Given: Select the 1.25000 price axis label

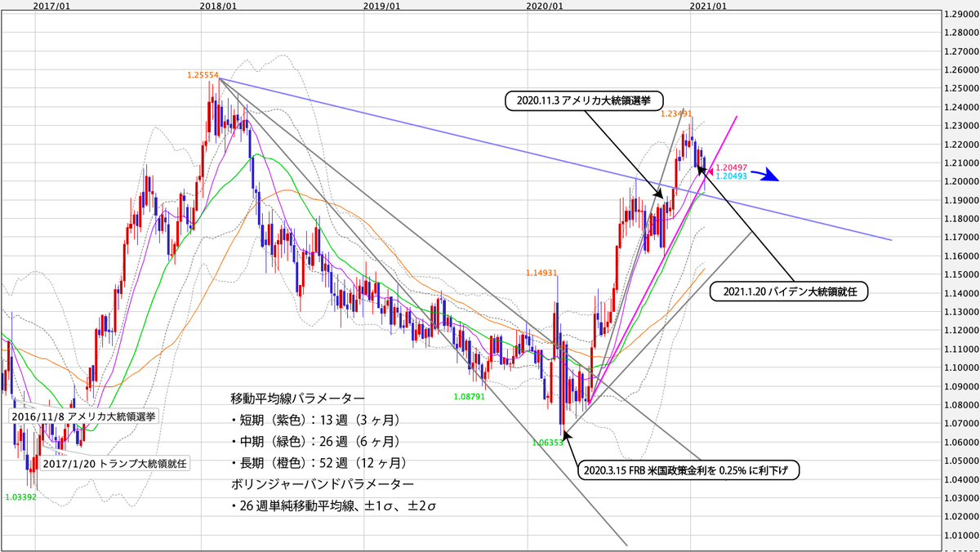Looking at the screenshot, I should 960,88.
